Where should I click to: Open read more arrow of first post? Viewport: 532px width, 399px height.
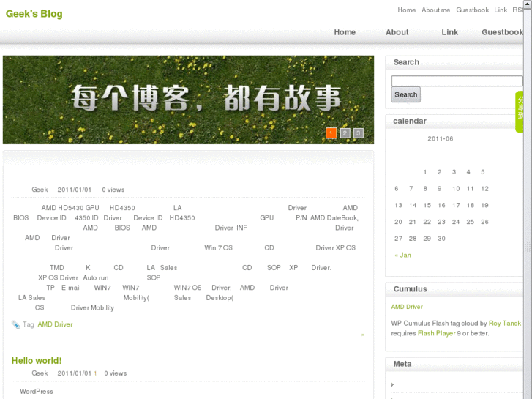363,335
